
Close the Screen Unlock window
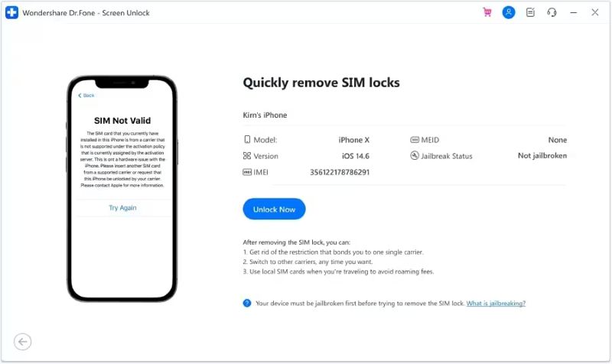point(595,12)
